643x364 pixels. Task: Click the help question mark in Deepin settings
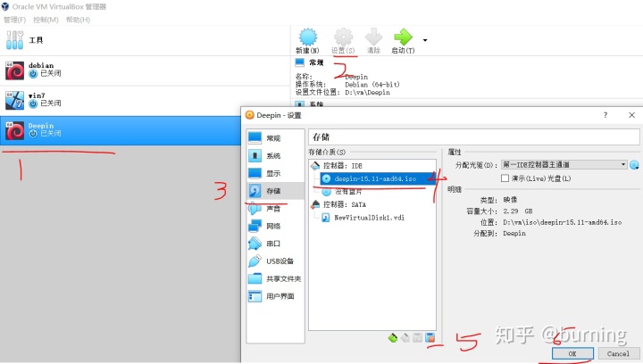[x=605, y=115]
